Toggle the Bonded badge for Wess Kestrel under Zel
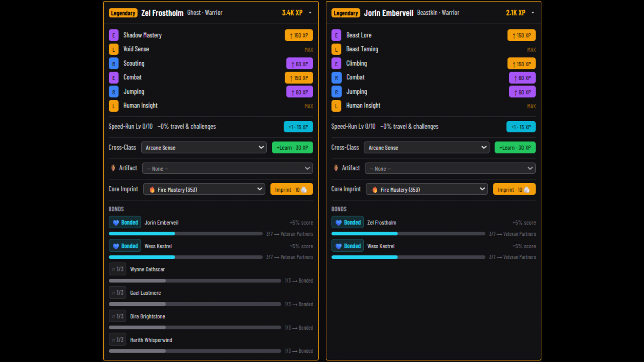The height and width of the screenshot is (362, 644). click(125, 246)
